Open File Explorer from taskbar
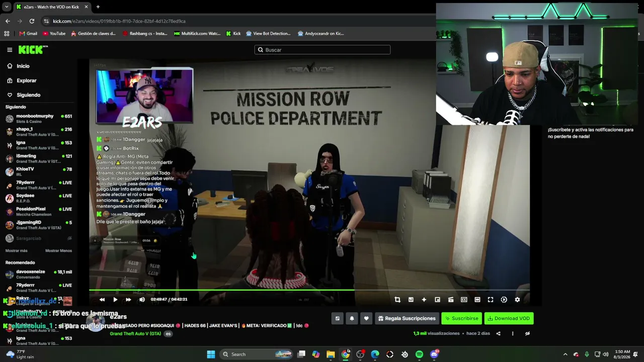Screen dimensions: 644x362 (x=331, y=354)
